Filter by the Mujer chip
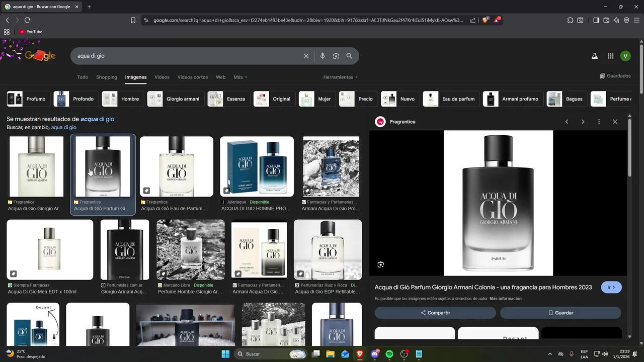The height and width of the screenshot is (362, 644). (x=316, y=99)
